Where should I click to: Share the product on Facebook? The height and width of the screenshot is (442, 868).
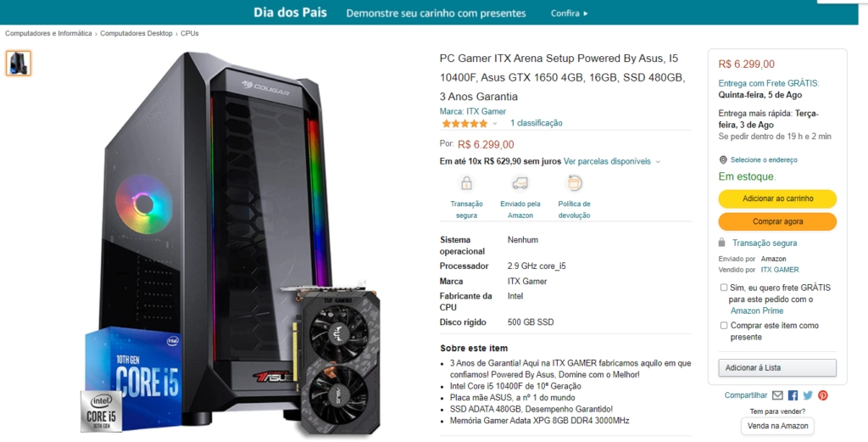click(793, 395)
